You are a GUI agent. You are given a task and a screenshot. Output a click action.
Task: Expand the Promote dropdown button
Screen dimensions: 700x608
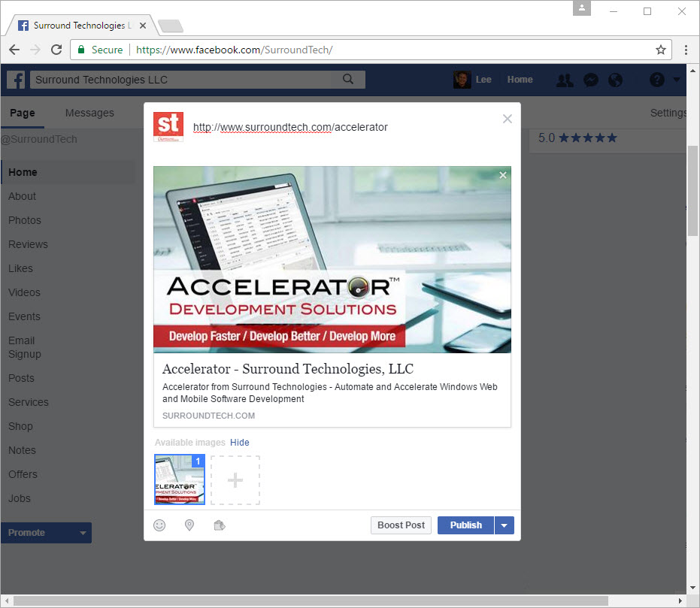point(46,533)
